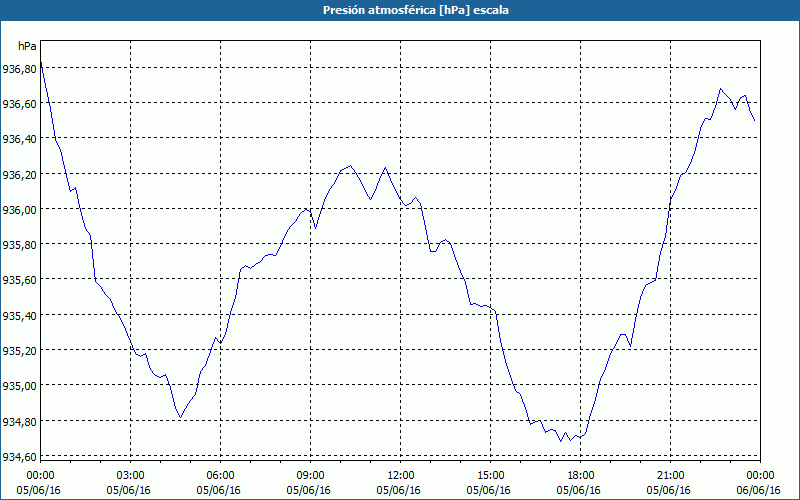Click the 935,00 y-axis value
The image size is (800, 500).
point(19,386)
